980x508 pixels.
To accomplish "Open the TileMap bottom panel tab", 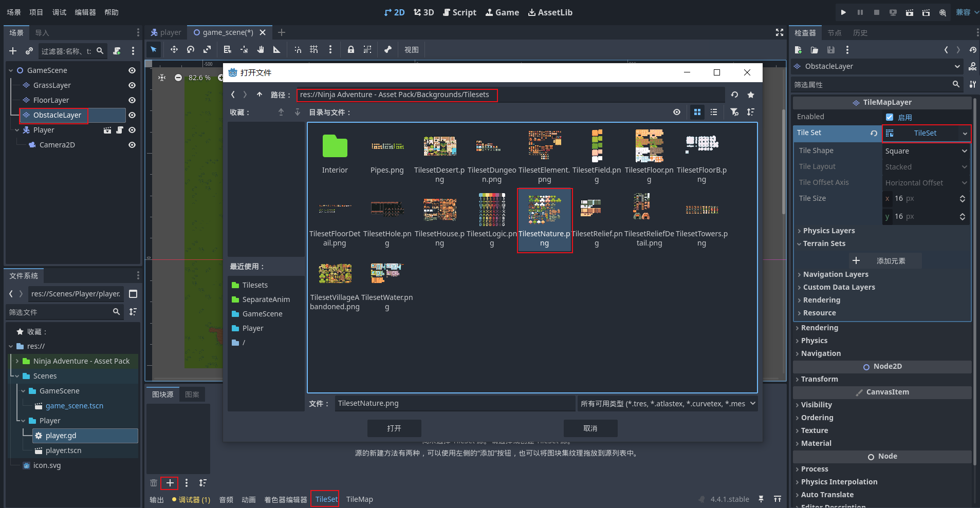I will [x=359, y=499].
